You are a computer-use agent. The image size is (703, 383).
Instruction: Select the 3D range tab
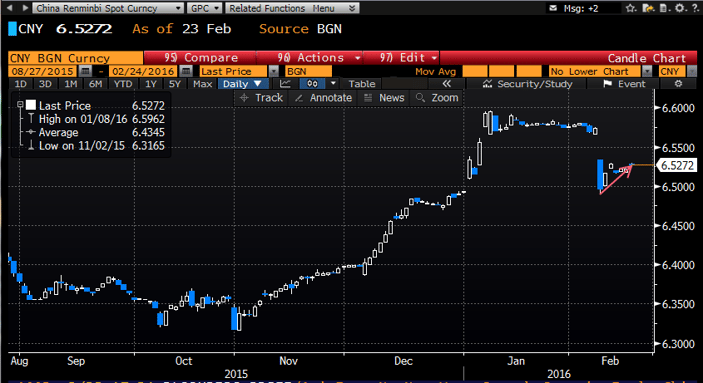[45, 84]
